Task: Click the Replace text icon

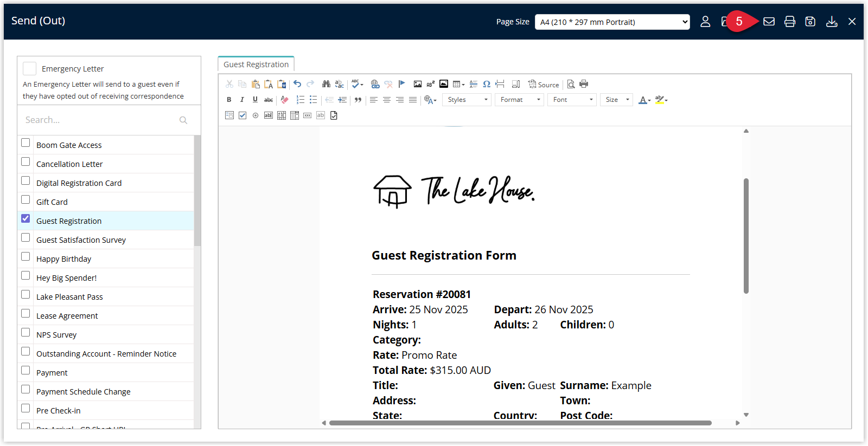Action: click(340, 84)
